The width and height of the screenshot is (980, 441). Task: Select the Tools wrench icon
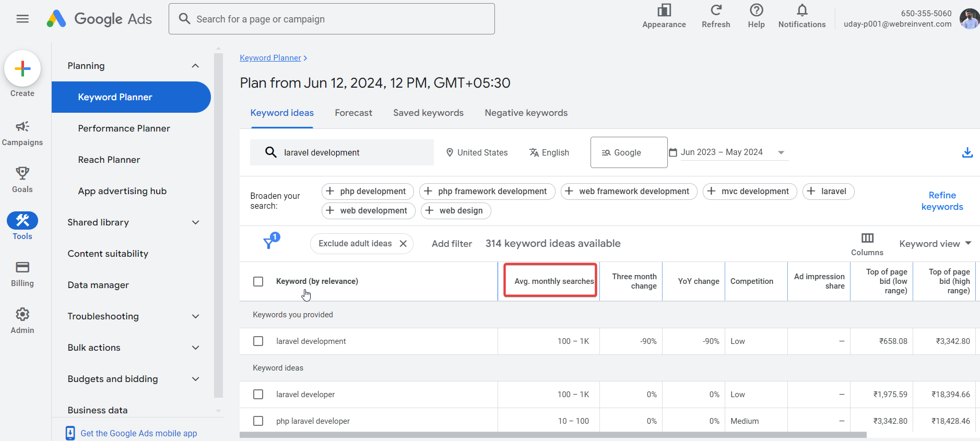[x=22, y=220]
